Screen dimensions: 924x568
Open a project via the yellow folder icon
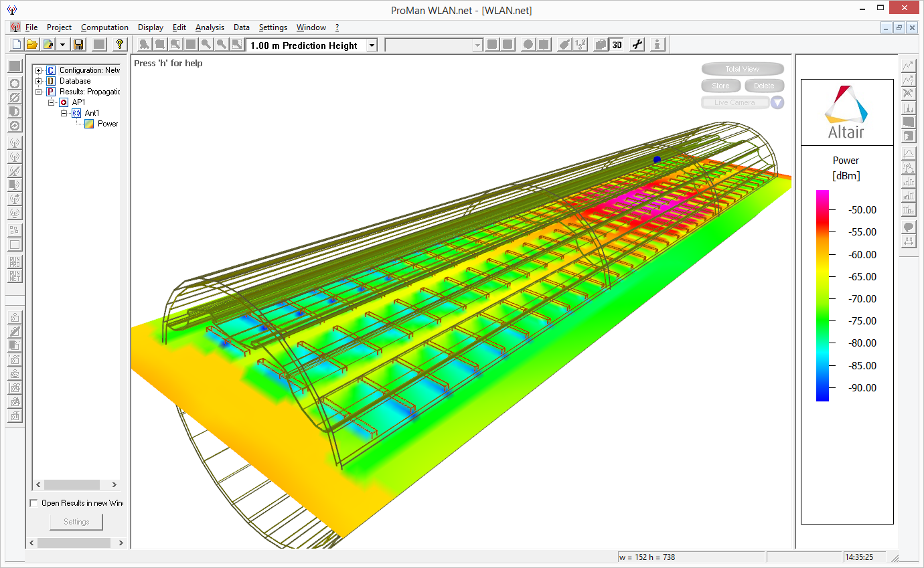31,45
